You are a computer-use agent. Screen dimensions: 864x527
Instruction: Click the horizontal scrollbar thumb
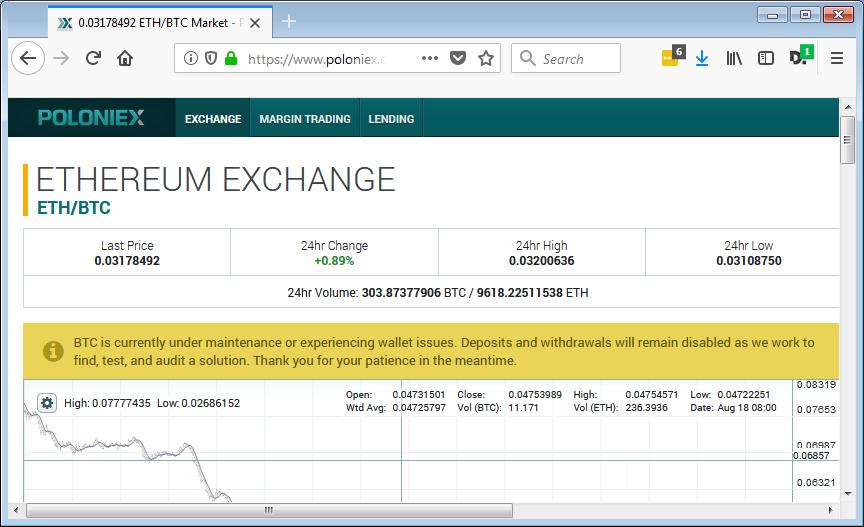(269, 510)
